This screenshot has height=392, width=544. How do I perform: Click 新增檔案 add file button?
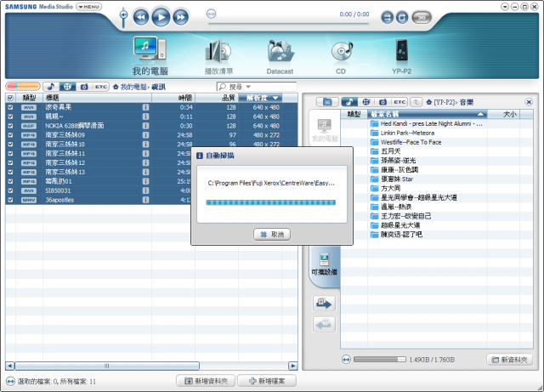point(267,381)
